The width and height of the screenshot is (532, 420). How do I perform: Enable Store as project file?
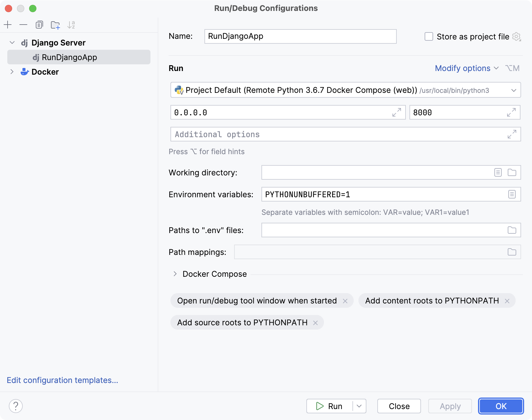(429, 36)
